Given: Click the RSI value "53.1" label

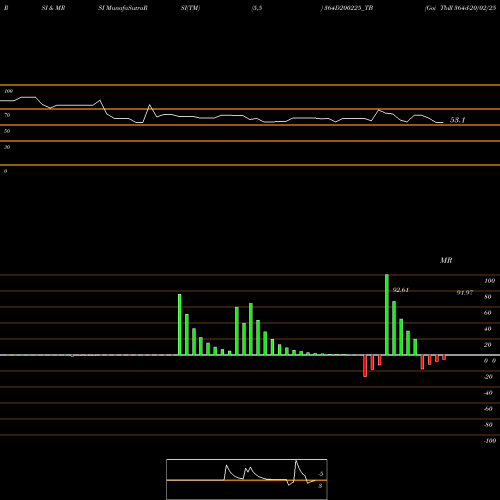Looking at the screenshot, I should [457, 120].
